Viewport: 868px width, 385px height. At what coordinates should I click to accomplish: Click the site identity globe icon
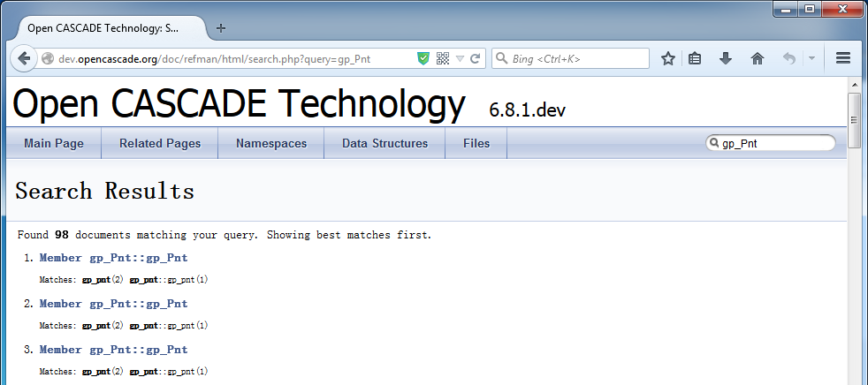(x=48, y=58)
